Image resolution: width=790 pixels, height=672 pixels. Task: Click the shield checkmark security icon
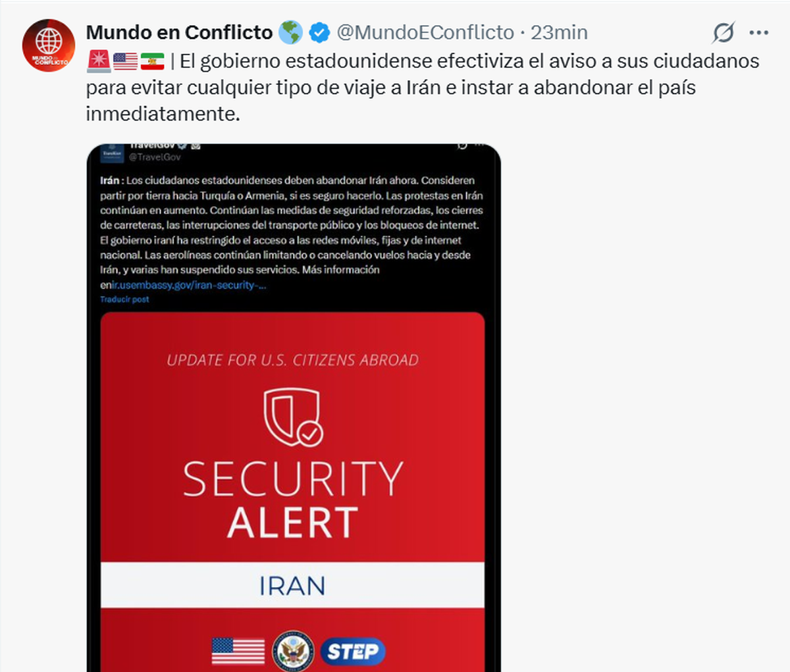click(x=292, y=416)
